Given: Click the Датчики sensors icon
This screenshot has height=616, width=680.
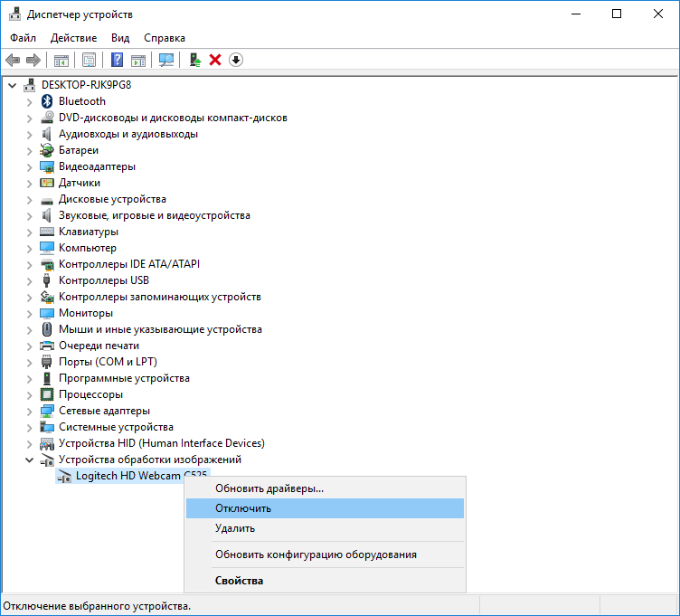Looking at the screenshot, I should tap(47, 183).
